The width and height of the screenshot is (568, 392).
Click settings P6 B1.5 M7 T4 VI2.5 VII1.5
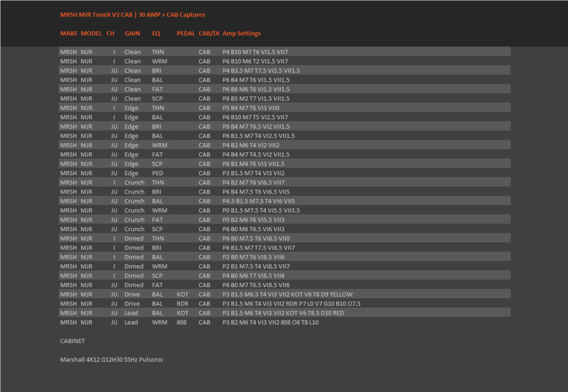[x=258, y=136]
